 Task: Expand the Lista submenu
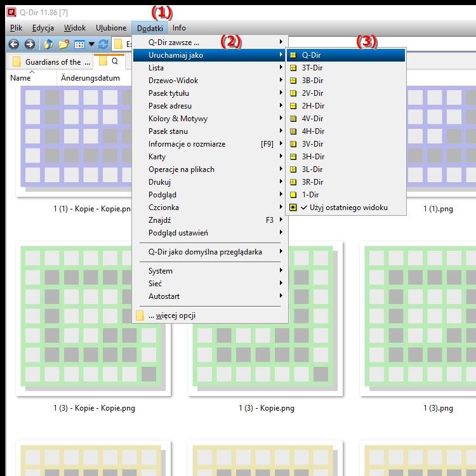point(209,68)
